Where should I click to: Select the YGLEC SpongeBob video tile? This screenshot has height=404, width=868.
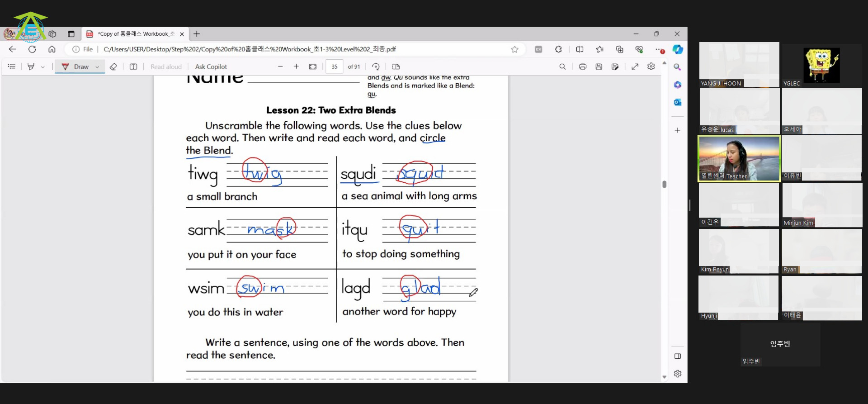point(822,65)
